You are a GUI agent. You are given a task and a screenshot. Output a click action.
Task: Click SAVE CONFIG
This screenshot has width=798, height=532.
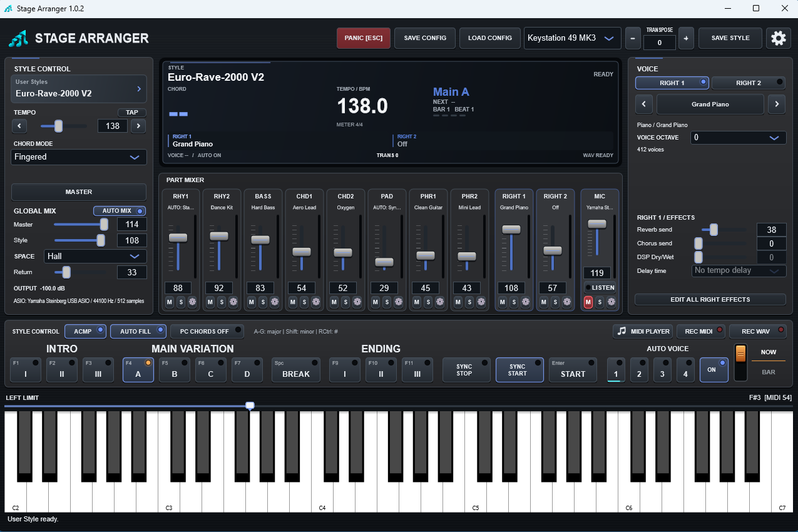pyautogui.click(x=425, y=38)
